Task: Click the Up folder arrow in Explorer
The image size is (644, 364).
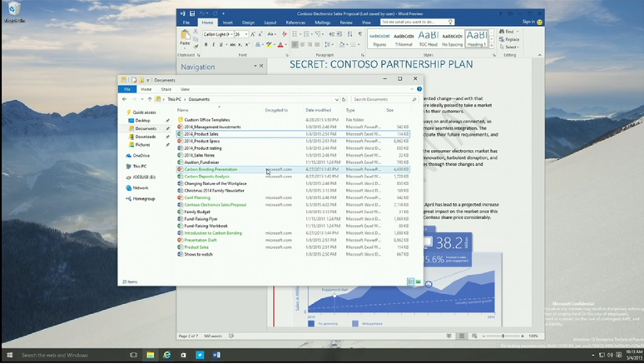Action: pyautogui.click(x=150, y=99)
